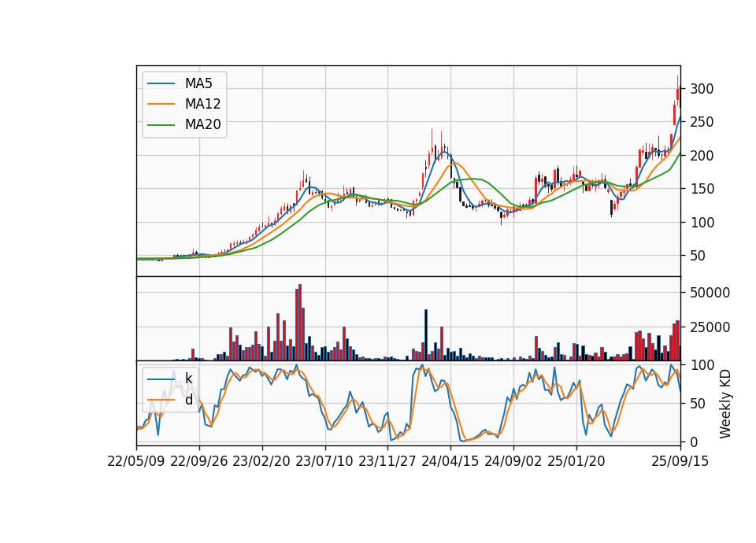This screenshot has height=543, width=756.
Task: Click the MA12 legend label
Action: pos(202,104)
